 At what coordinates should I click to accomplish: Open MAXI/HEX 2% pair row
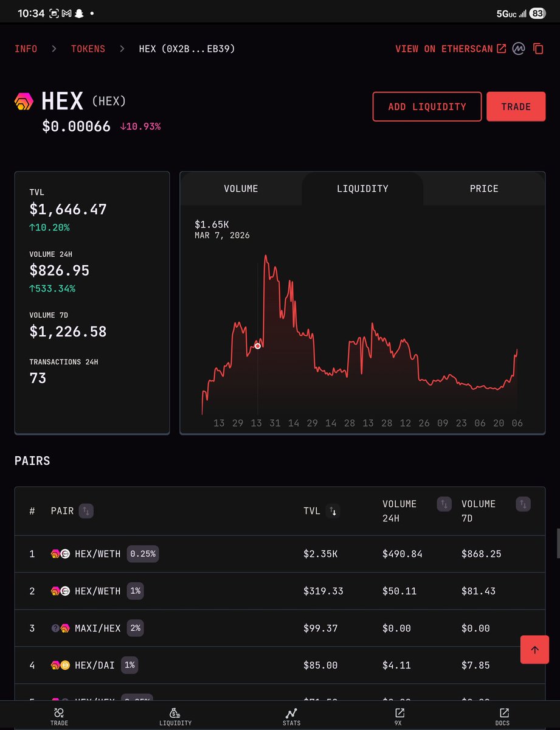coord(280,628)
